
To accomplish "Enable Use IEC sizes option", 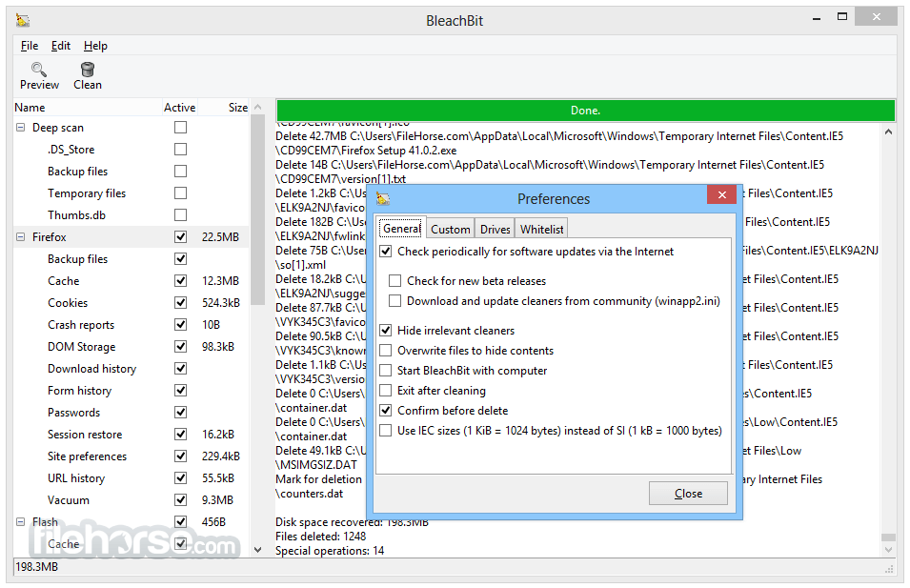I will coord(385,431).
